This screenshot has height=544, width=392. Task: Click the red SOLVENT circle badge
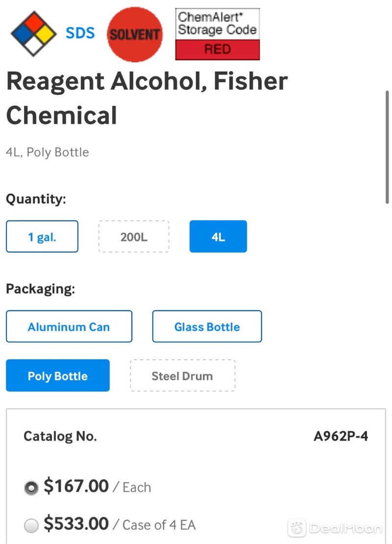tap(135, 34)
